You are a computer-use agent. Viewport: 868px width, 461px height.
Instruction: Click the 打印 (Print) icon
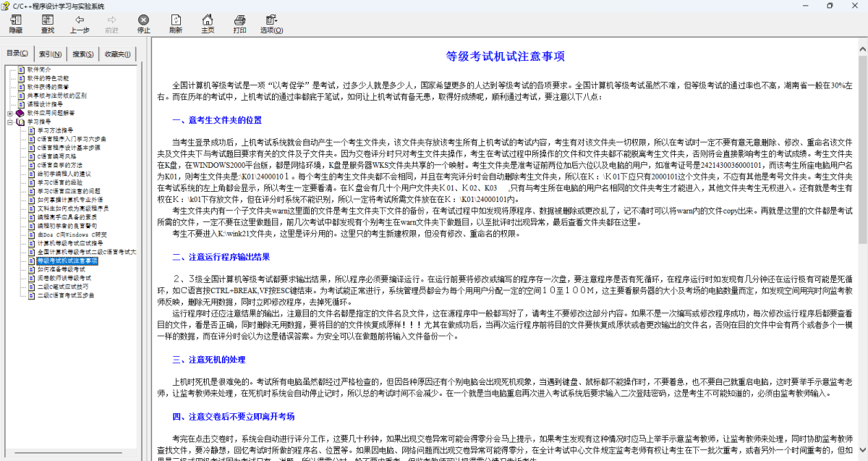239,24
